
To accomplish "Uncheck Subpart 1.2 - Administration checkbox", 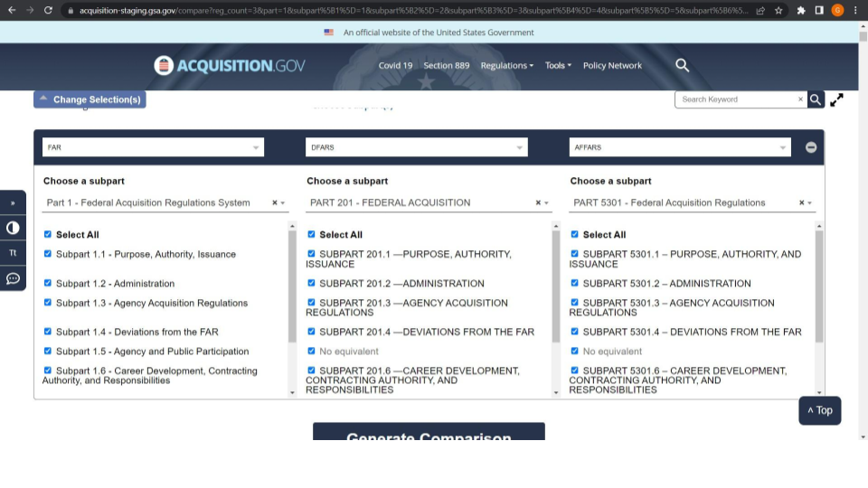I will click(x=48, y=283).
